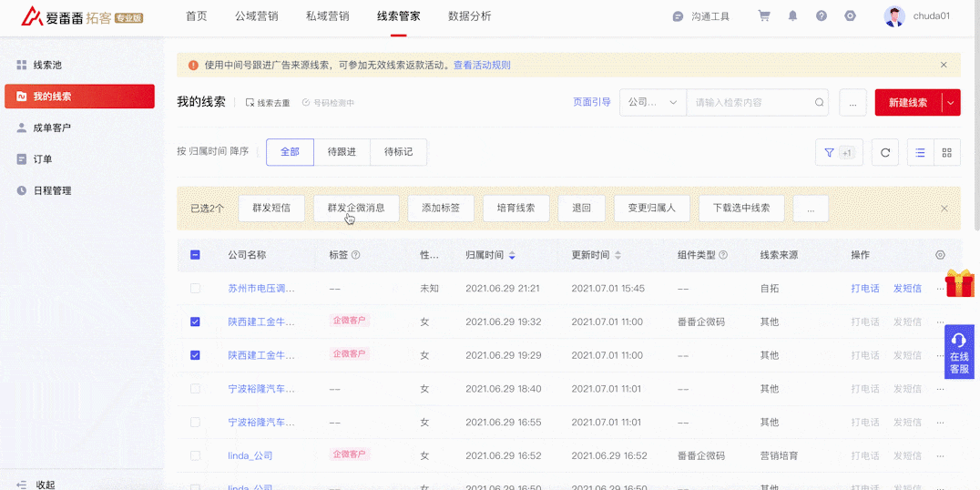This screenshot has width=980, height=490.
Task: Dismiss the orange notice banner
Action: pos(944,66)
